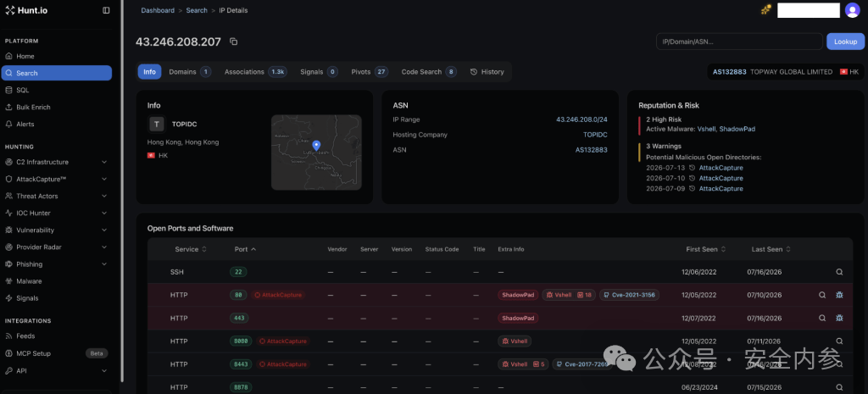Viewport: 868px width, 394px height.
Task: Open Signals tab with 0 count
Action: point(319,72)
